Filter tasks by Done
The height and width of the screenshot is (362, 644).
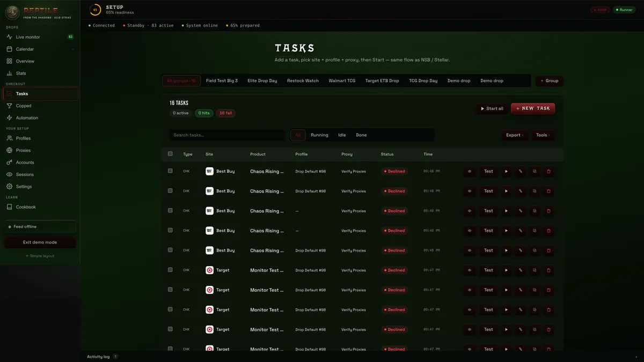click(361, 135)
